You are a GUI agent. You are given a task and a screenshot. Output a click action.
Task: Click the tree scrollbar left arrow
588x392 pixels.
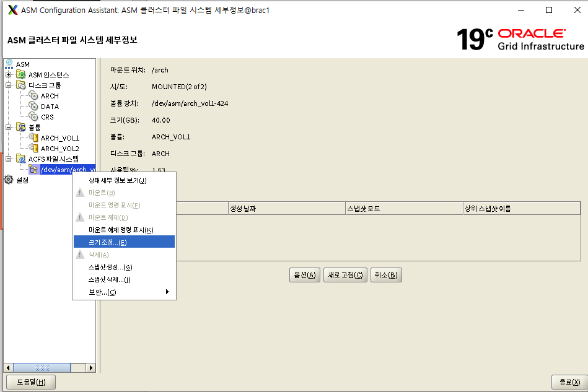pos(8,368)
